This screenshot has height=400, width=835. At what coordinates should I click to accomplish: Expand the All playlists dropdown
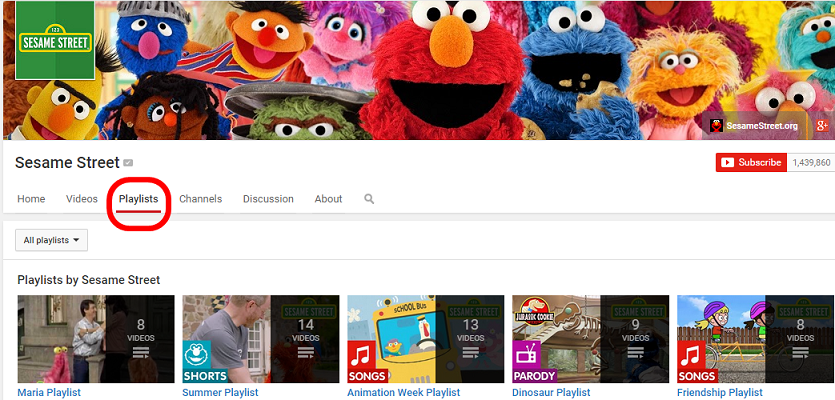tap(51, 240)
